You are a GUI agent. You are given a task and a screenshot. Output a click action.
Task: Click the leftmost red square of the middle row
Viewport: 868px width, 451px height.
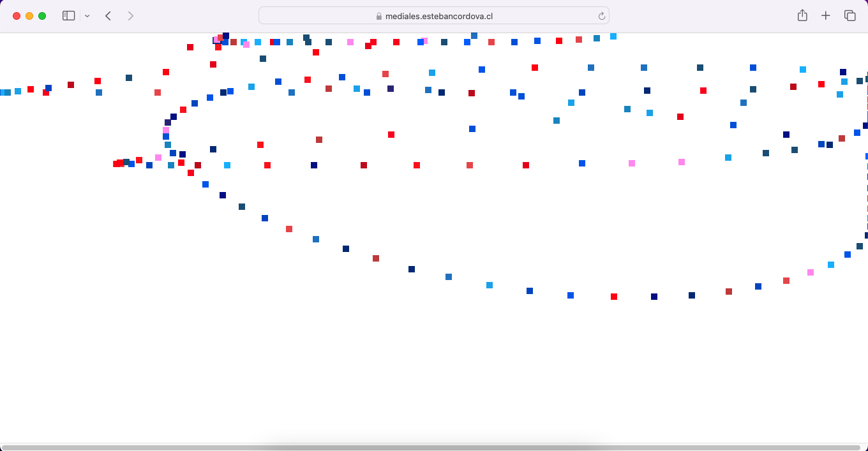pyautogui.click(x=117, y=164)
